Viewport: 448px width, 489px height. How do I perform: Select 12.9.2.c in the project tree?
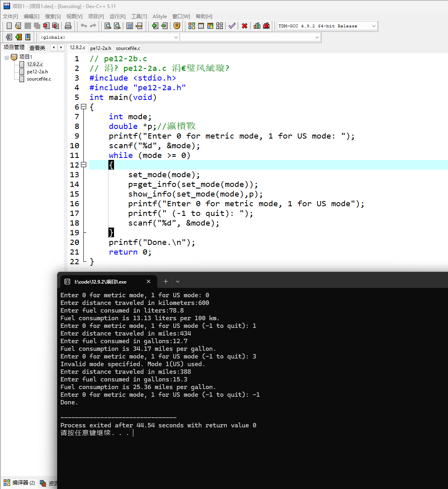click(x=35, y=64)
